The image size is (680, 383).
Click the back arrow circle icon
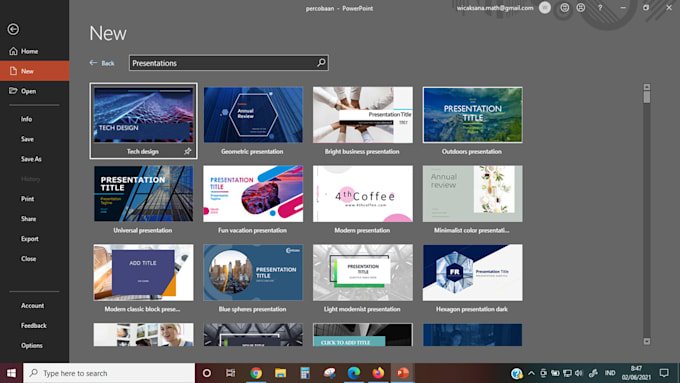[x=13, y=29]
